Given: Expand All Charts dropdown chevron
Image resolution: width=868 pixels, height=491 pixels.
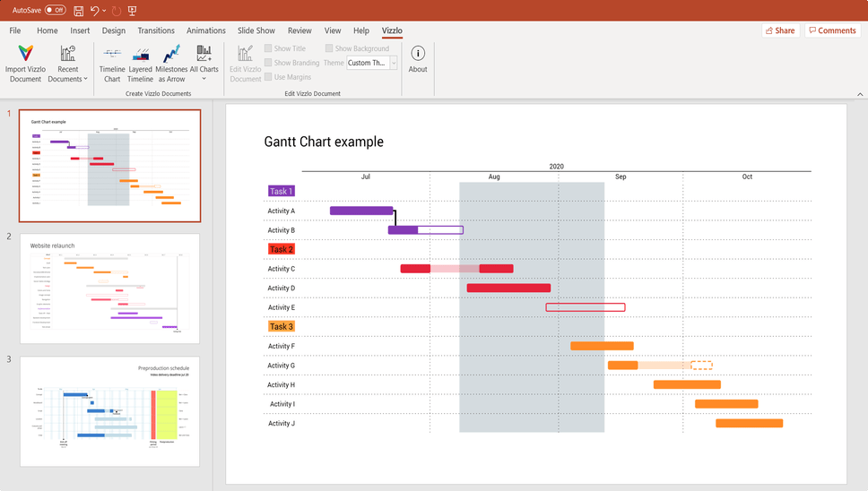Looking at the screenshot, I should 204,79.
